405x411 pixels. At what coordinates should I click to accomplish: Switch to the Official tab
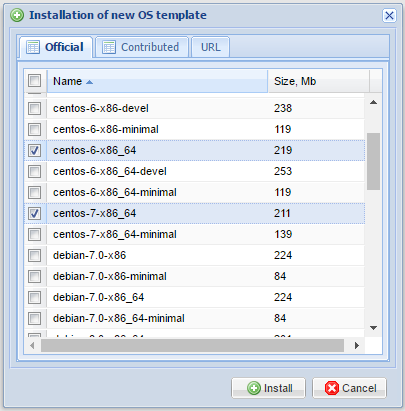(x=56, y=47)
